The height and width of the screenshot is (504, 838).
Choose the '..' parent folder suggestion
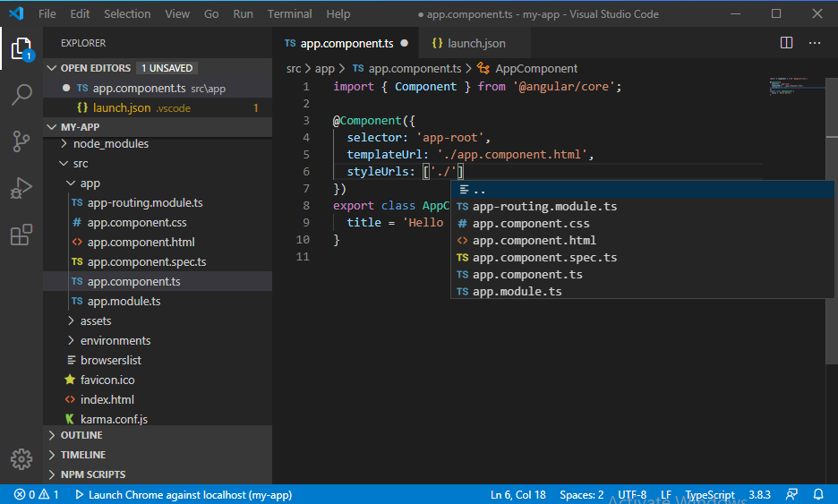tap(643, 190)
